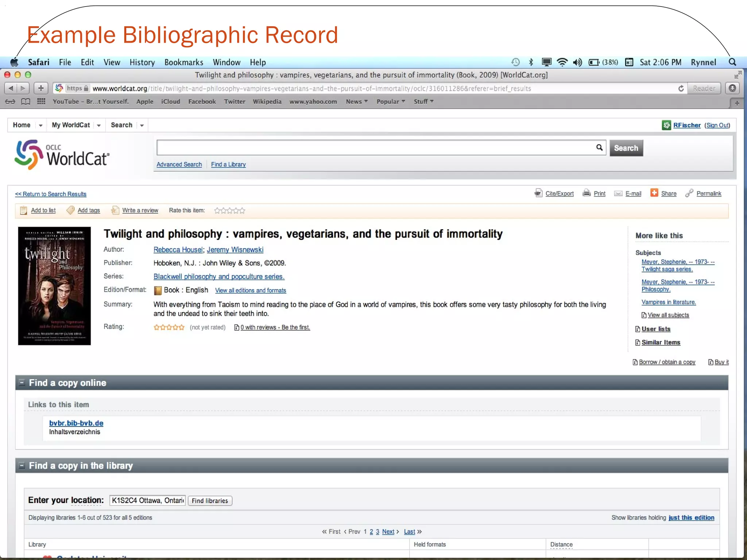Open Safari downloads button

tap(732, 88)
